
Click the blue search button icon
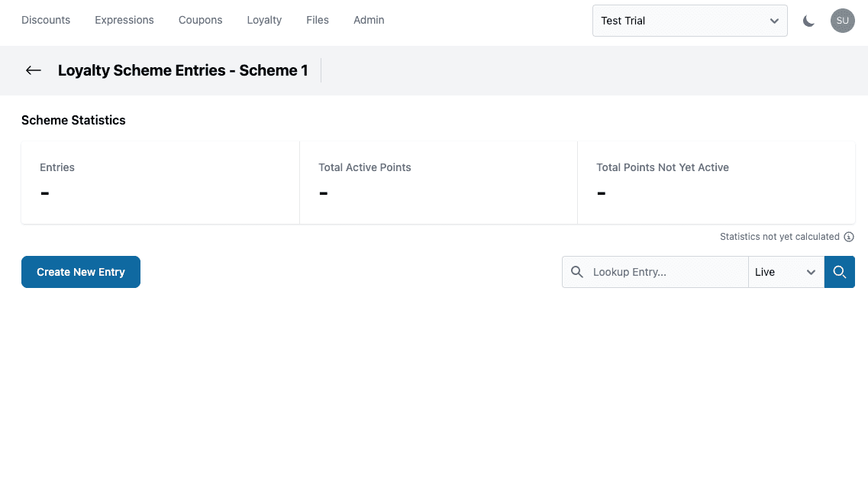pos(839,272)
